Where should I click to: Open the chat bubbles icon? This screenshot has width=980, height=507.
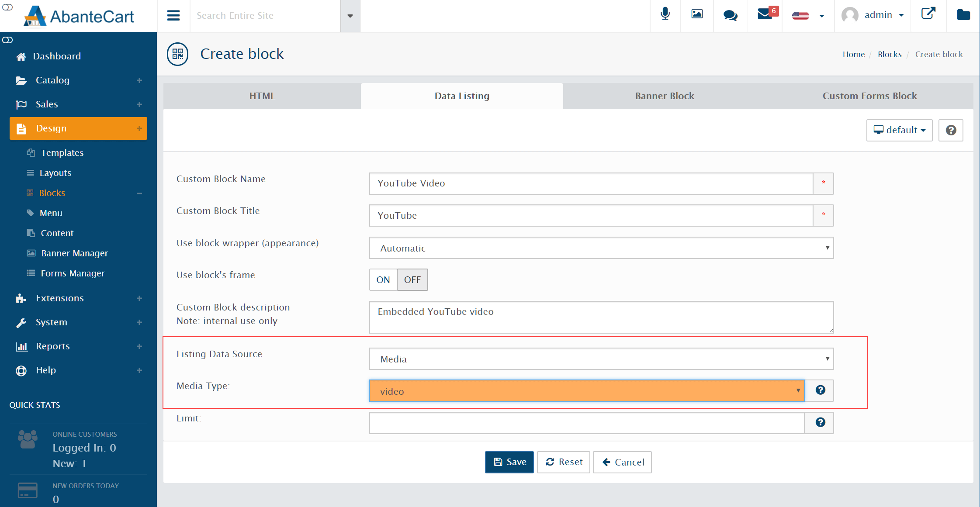pos(730,15)
